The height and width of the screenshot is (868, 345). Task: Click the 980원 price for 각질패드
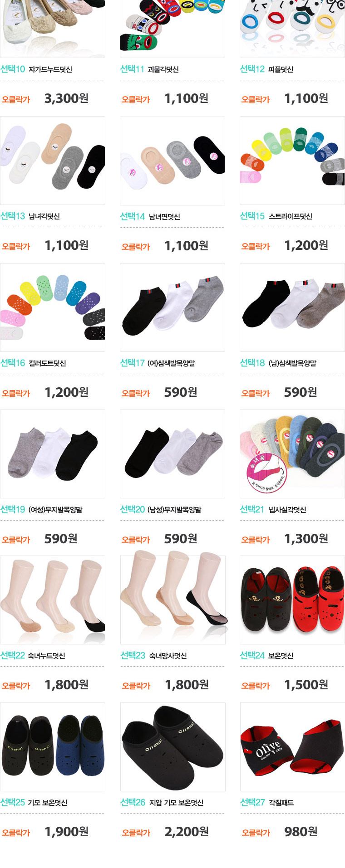pos(301,831)
